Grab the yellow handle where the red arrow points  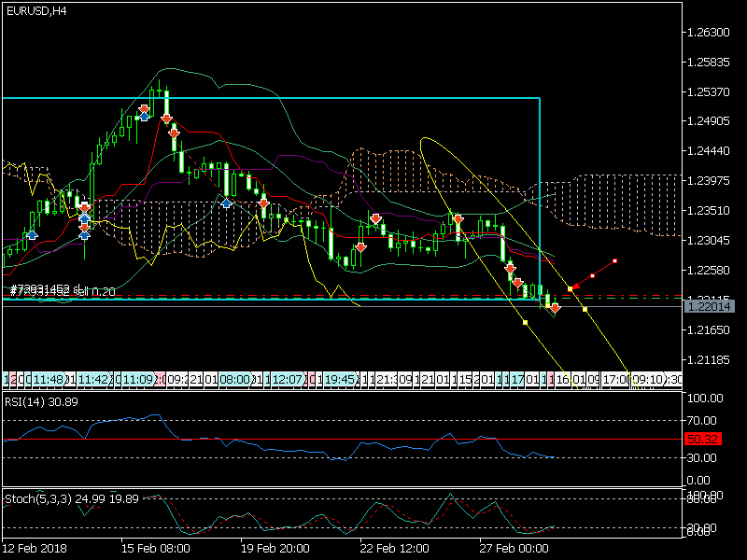point(571,289)
